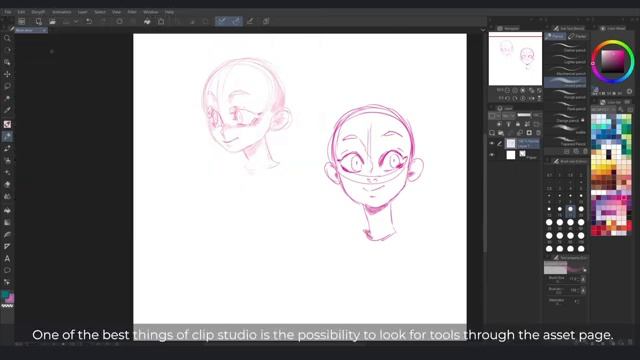Viewport: 640px width, 360px height.
Task: Select the Eraser tool
Action: tap(7, 184)
